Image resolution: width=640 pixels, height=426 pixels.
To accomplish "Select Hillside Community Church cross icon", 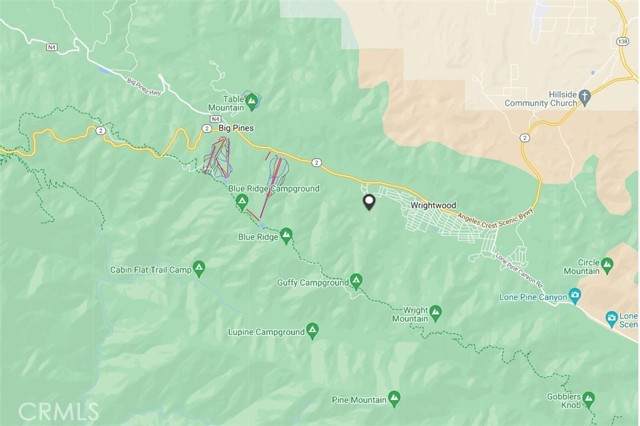I will (x=585, y=98).
